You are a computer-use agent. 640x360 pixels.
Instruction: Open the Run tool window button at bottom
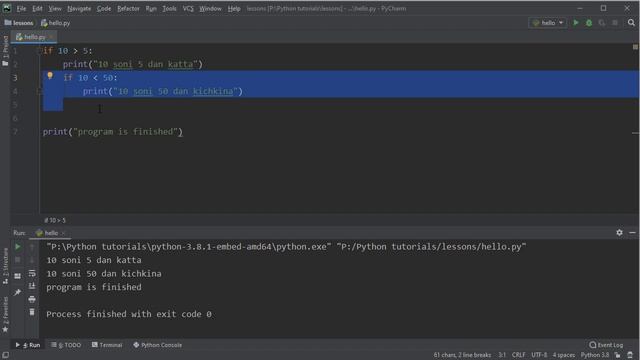(28, 345)
